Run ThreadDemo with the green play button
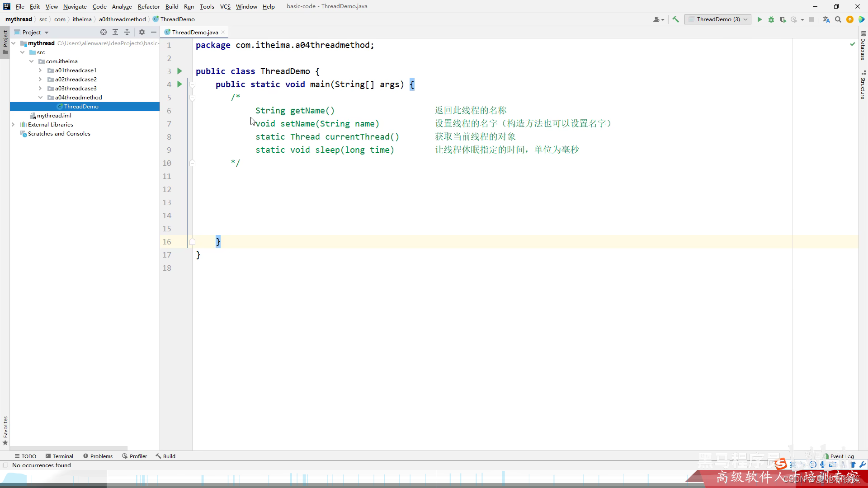Screen dimensions: 868x488 759,19
